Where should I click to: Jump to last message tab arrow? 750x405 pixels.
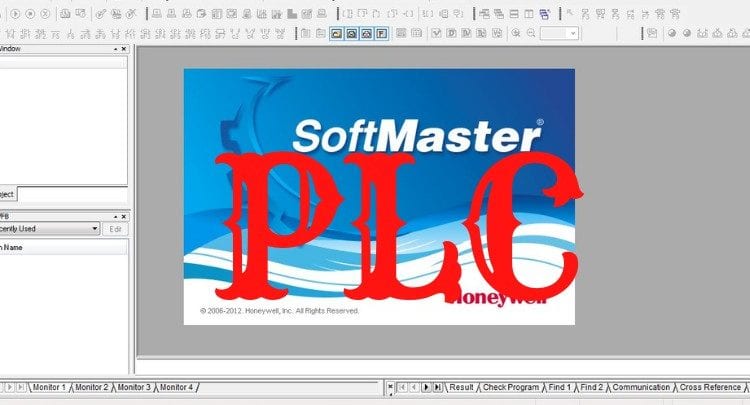pyautogui.click(x=437, y=387)
